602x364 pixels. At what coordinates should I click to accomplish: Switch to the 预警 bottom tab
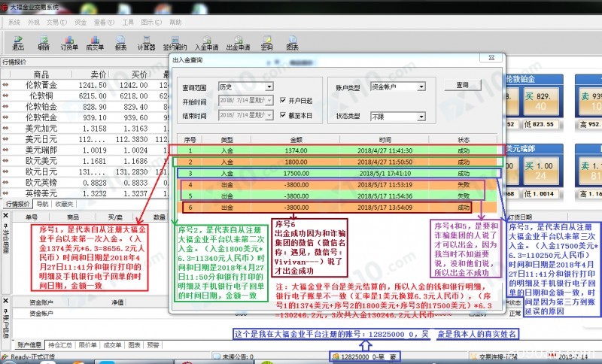pyautogui.click(x=153, y=344)
